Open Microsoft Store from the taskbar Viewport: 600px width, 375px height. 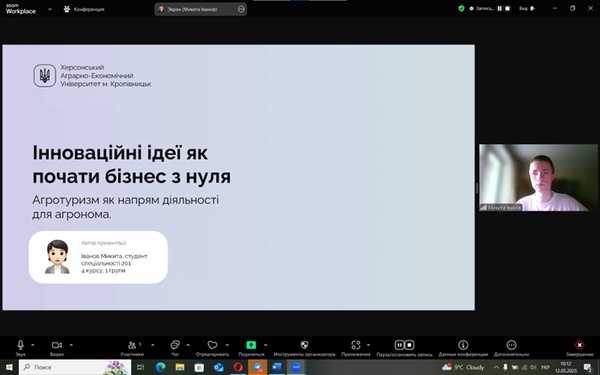click(199, 367)
